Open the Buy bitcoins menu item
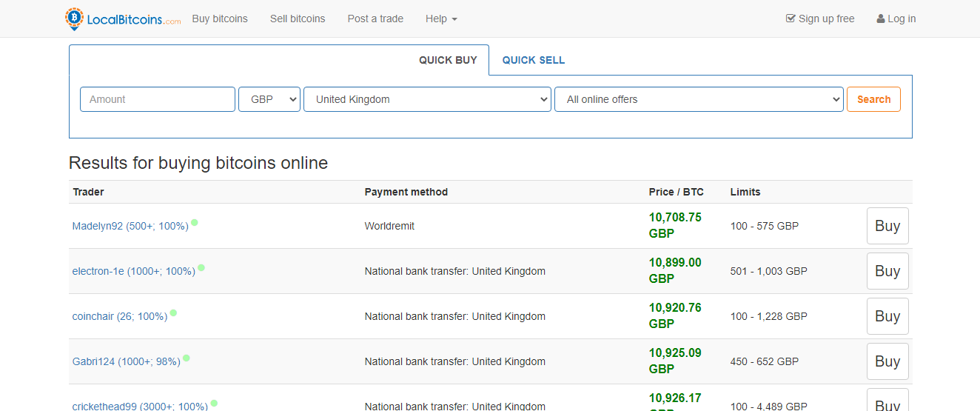980x411 pixels. click(220, 19)
